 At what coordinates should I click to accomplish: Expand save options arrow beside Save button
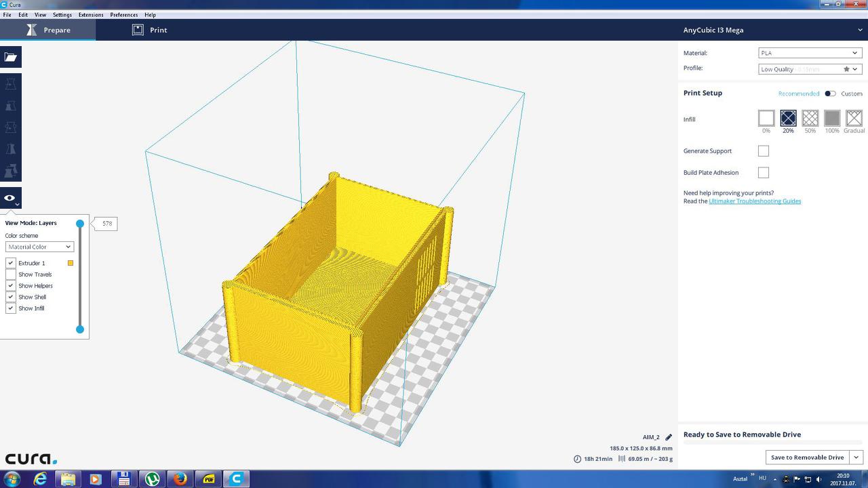856,457
